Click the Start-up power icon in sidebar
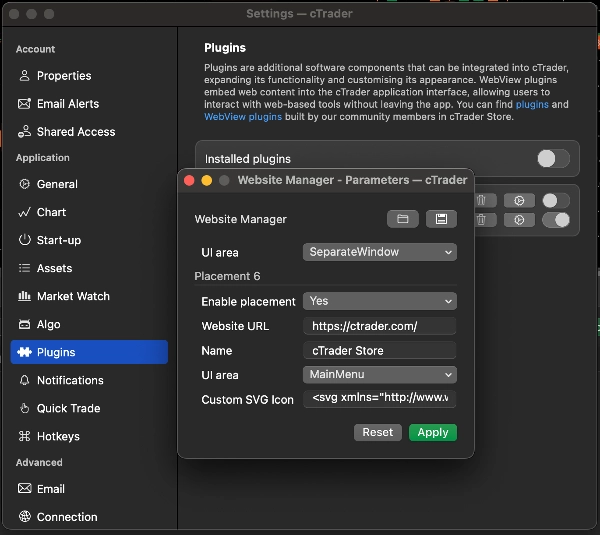The image size is (600, 535). tap(25, 241)
